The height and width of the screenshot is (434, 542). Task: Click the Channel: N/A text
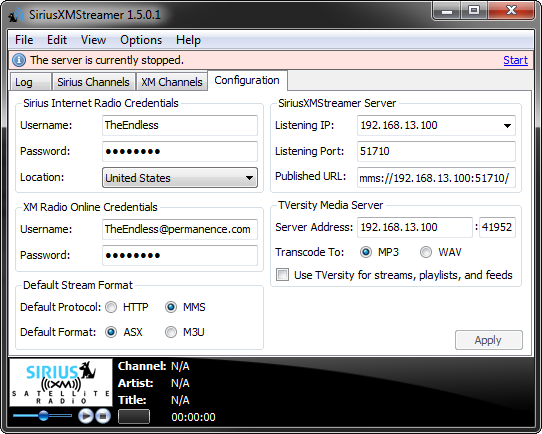click(x=153, y=366)
